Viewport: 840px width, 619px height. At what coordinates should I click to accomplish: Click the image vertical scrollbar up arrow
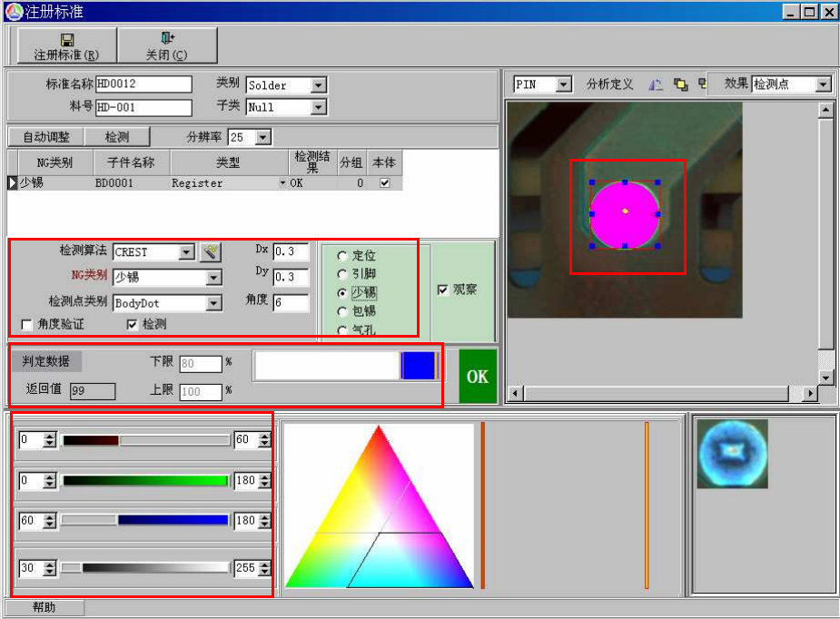(x=825, y=110)
